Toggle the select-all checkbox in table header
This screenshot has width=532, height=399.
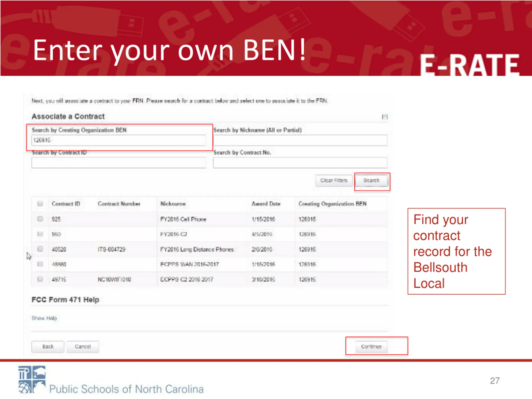pyautogui.click(x=40, y=204)
